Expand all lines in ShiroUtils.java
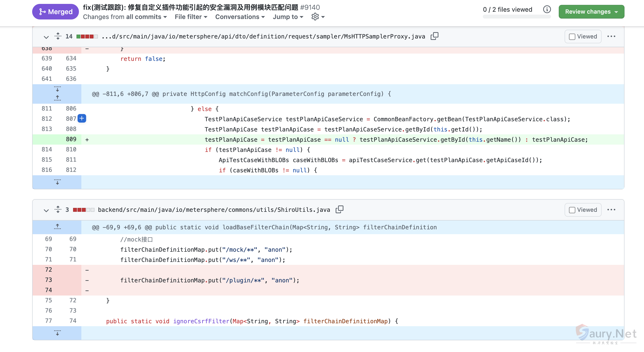The width and height of the screenshot is (644, 352). click(58, 209)
